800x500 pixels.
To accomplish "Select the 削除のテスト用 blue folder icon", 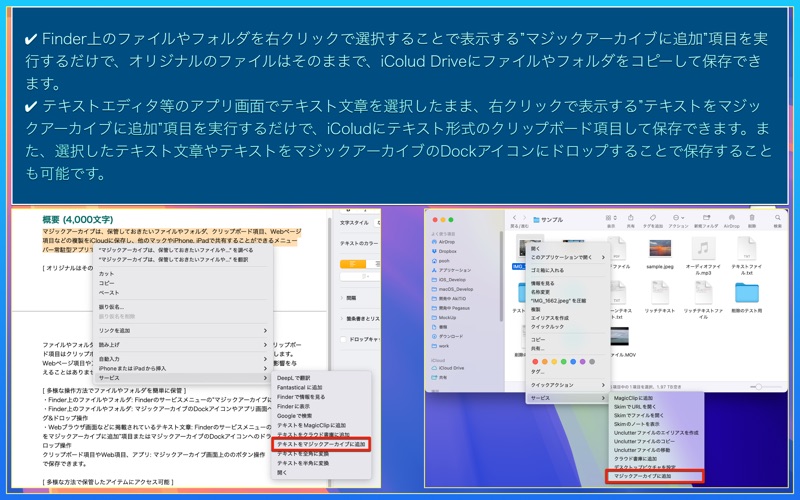I will pos(746,293).
